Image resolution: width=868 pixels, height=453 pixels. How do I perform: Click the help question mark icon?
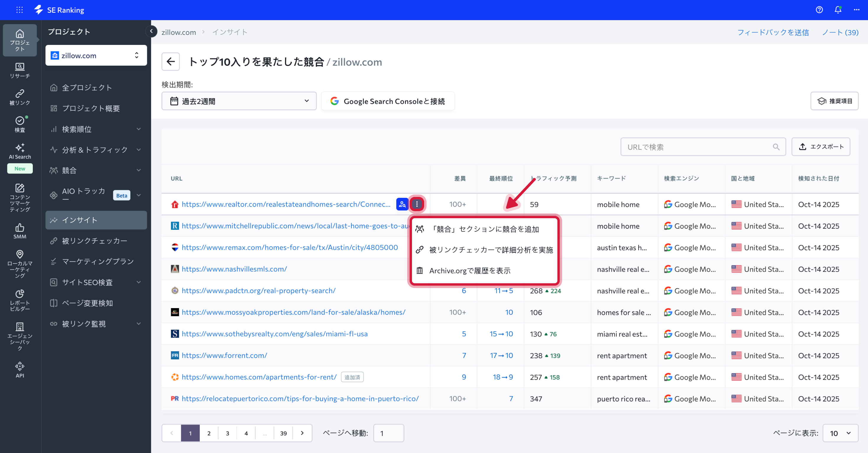[x=819, y=10]
